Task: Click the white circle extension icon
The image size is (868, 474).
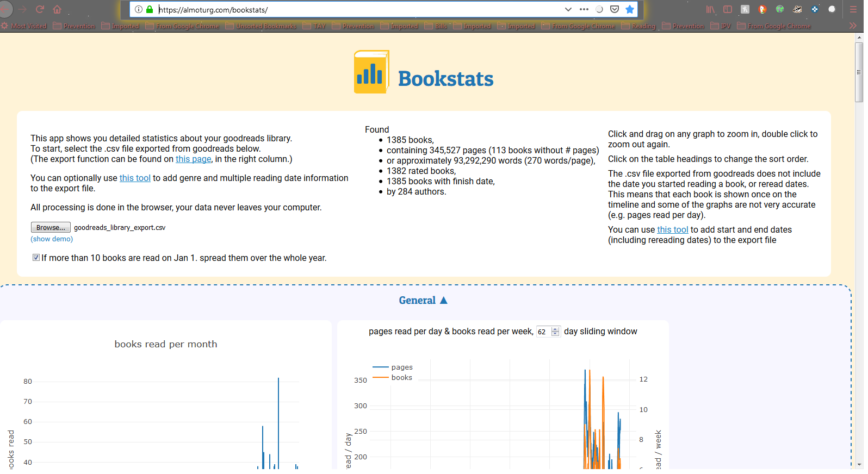Action: click(x=832, y=9)
